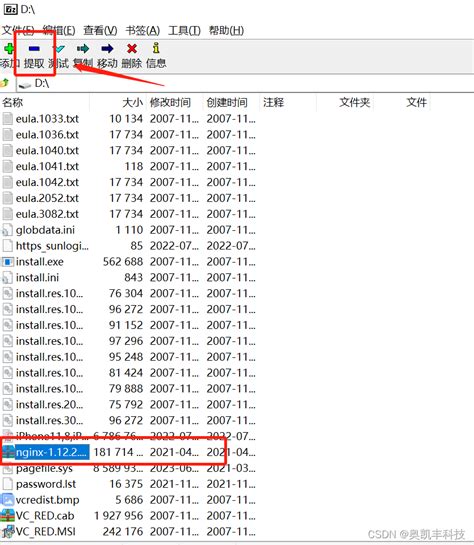Click the Delete (删除) red X icon

132,48
